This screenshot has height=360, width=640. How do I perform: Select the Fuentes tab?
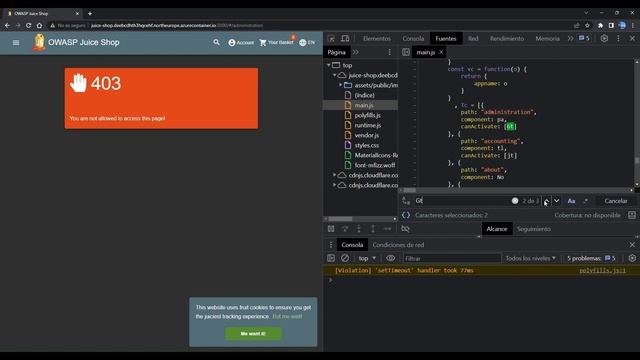click(446, 38)
